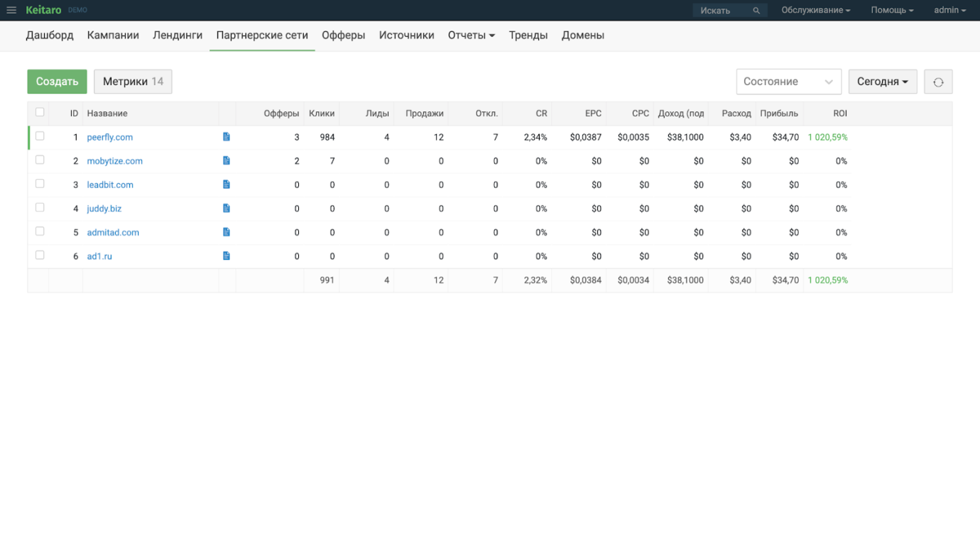Check the peerfly.com row checkbox
This screenshot has height=560, width=980.
click(40, 136)
